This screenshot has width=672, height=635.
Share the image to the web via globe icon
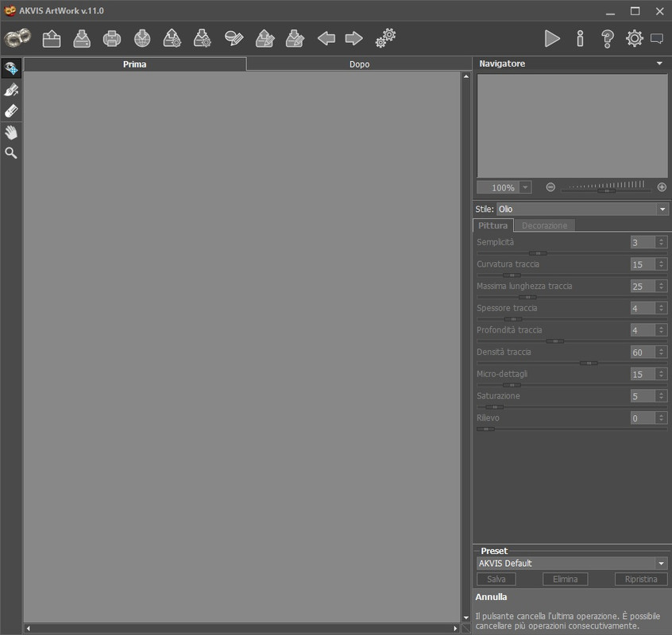(x=142, y=39)
